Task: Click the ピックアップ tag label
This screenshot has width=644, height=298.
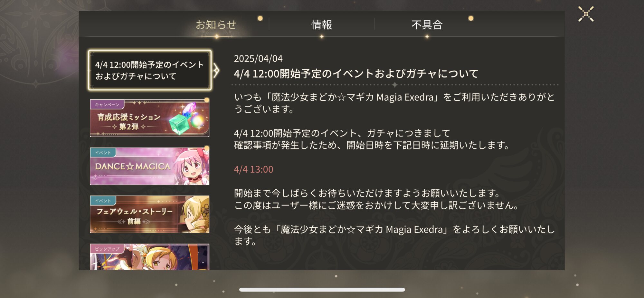Action: [107, 249]
